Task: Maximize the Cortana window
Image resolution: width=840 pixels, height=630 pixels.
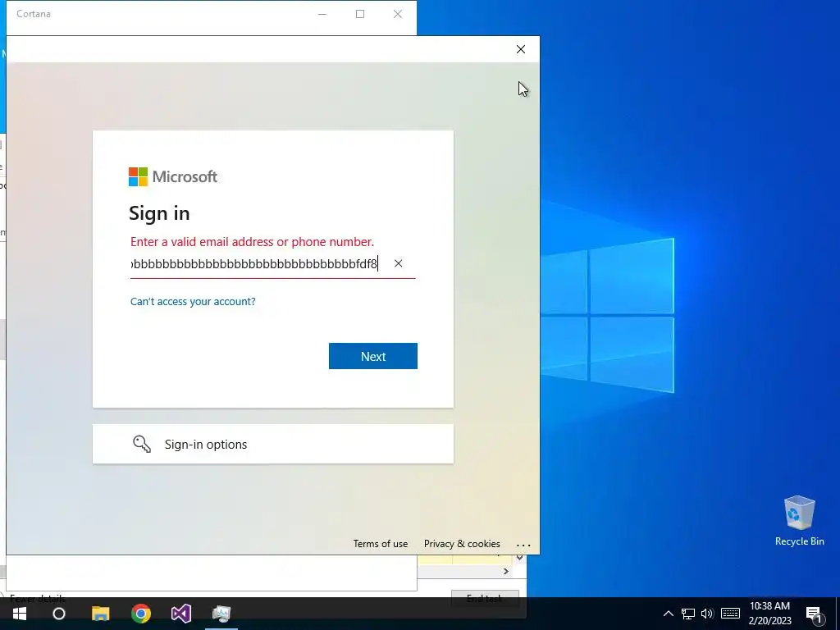Action: [360, 14]
